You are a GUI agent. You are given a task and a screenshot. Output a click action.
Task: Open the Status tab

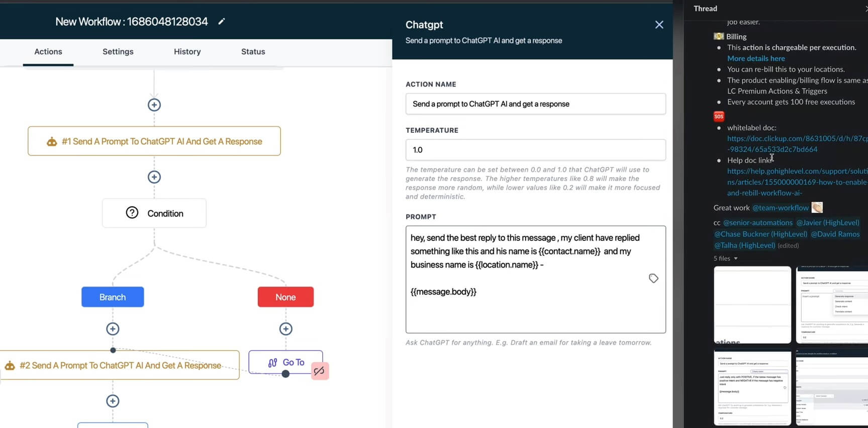[253, 52]
